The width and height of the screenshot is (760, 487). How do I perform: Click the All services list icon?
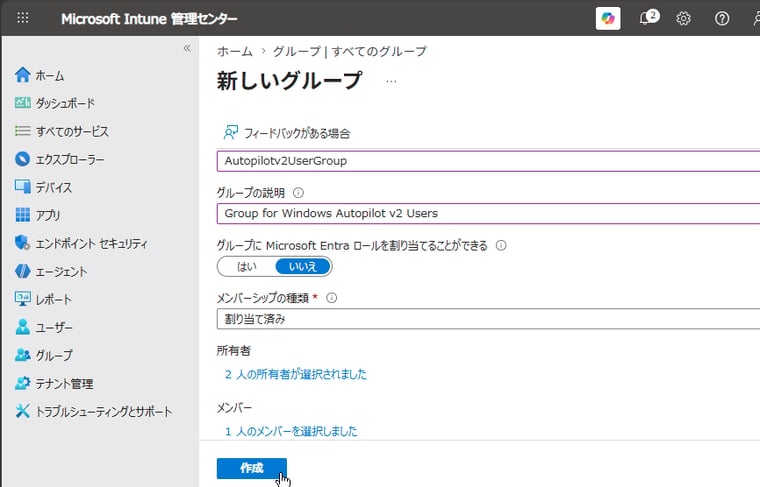click(22, 131)
